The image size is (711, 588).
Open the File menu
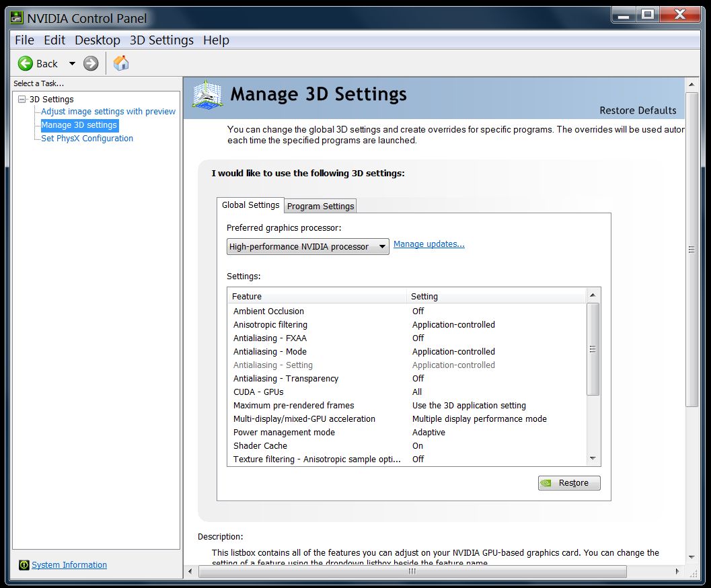24,40
